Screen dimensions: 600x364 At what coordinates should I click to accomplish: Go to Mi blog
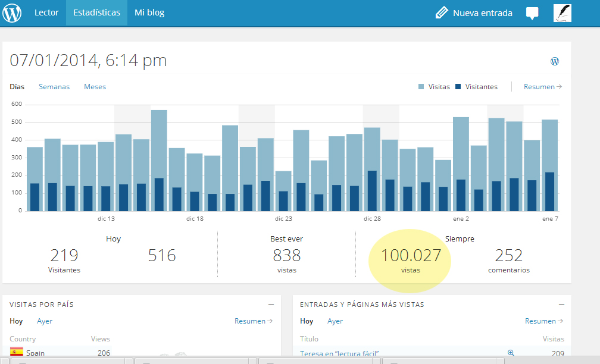149,12
